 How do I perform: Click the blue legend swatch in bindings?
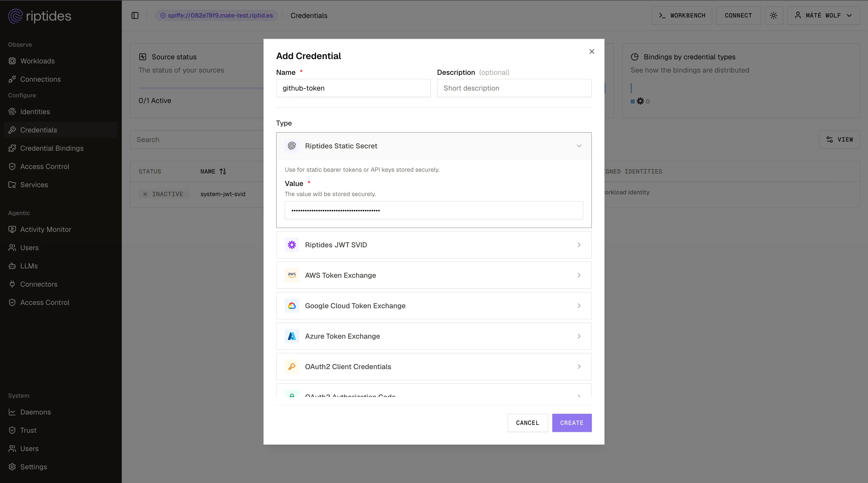(633, 101)
